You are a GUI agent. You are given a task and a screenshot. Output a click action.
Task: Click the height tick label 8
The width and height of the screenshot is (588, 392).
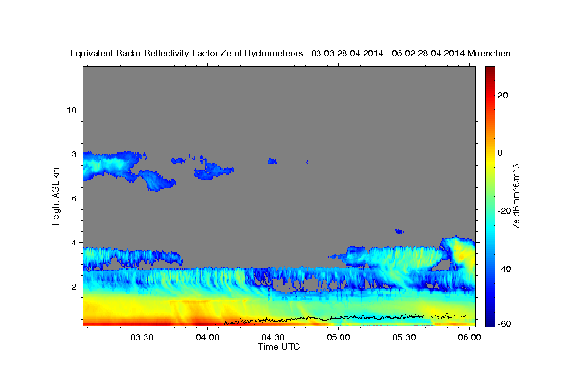[x=74, y=154]
